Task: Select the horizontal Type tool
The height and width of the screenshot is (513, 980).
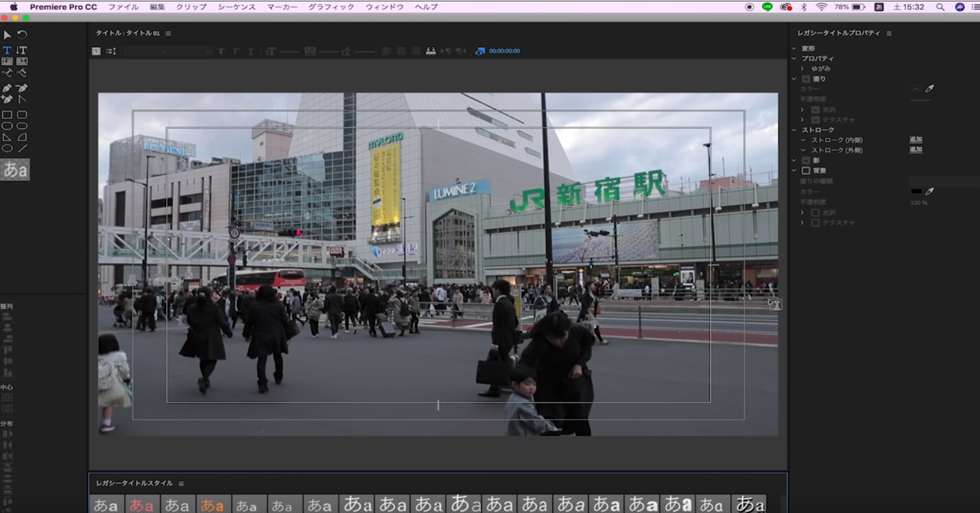Action: [x=7, y=50]
